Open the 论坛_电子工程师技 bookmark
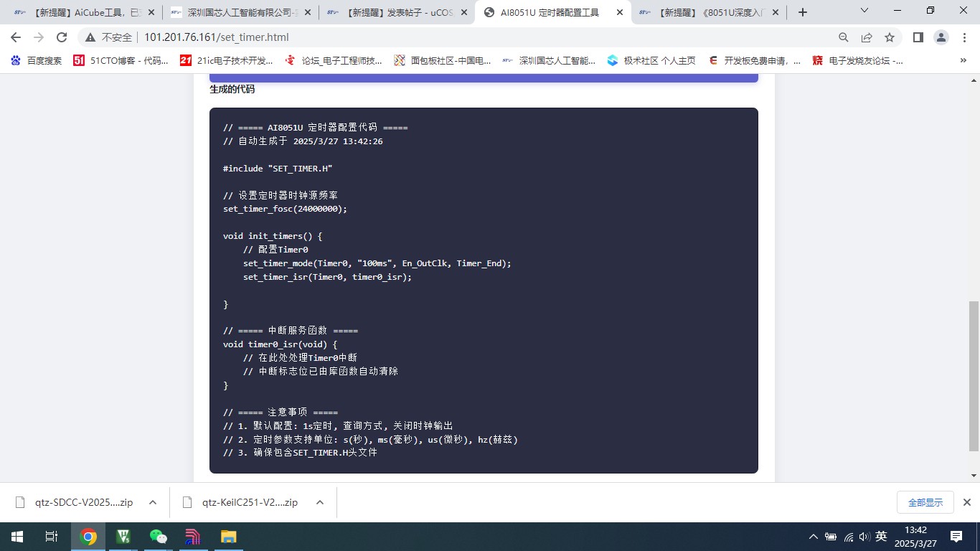Image resolution: width=980 pixels, height=551 pixels. [334, 61]
